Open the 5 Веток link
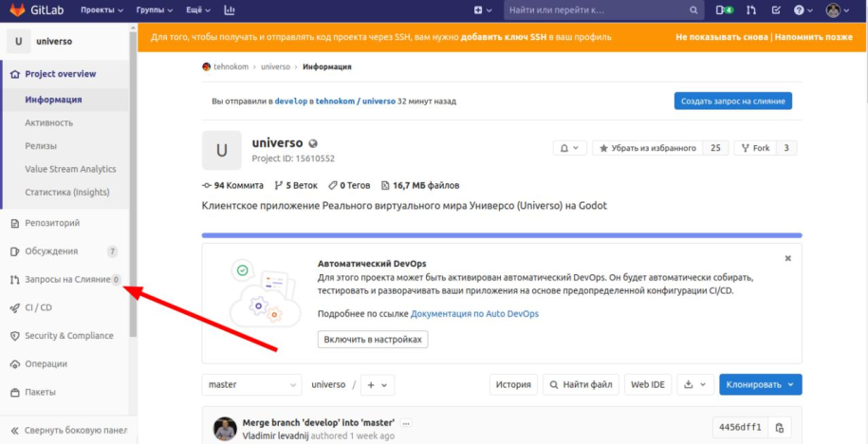 (x=294, y=185)
